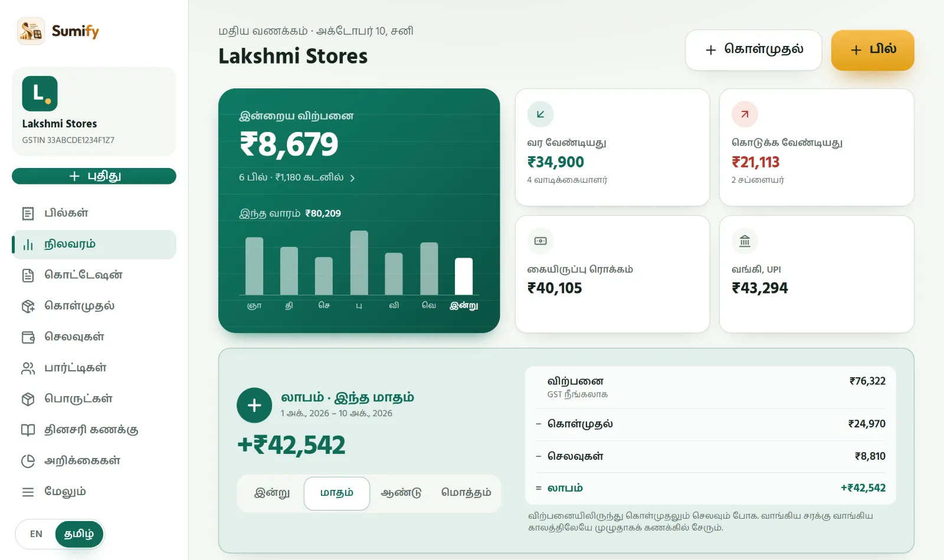Open கொட்டேஷன் document icon
The image size is (944, 560).
pyautogui.click(x=28, y=275)
